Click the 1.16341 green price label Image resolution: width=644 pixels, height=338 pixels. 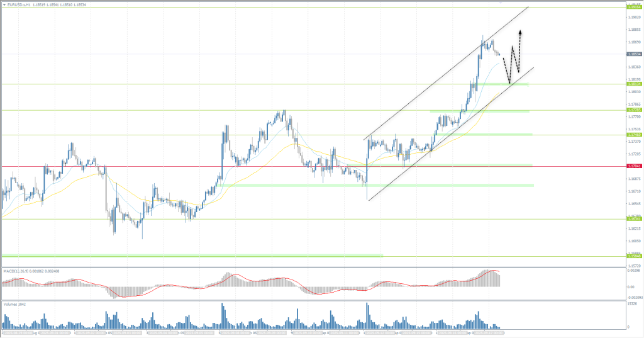[x=634, y=219]
